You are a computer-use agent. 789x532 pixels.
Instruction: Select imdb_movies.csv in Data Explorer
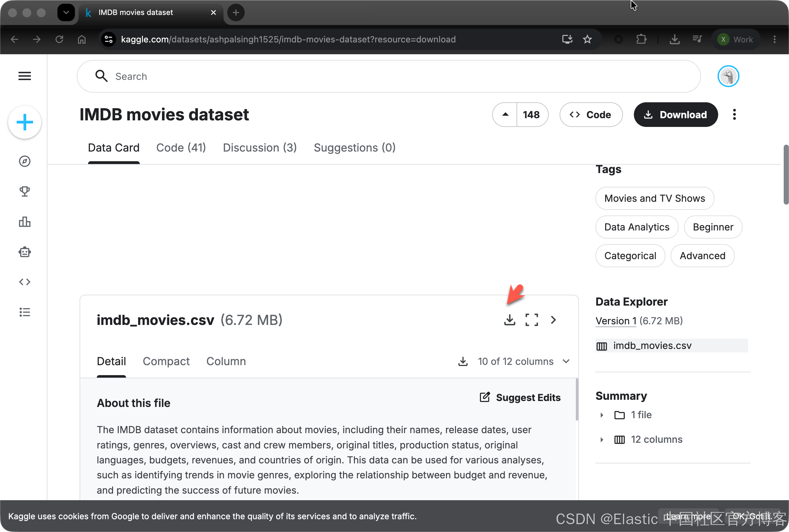[x=672, y=346]
